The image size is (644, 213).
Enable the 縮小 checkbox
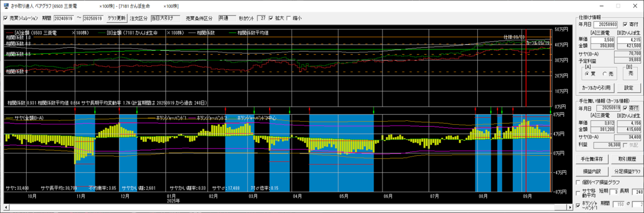point(289,18)
